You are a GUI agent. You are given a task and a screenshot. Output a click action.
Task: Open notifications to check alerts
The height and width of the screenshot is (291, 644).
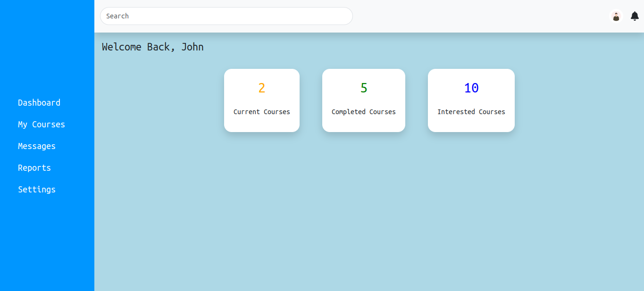pos(634,16)
